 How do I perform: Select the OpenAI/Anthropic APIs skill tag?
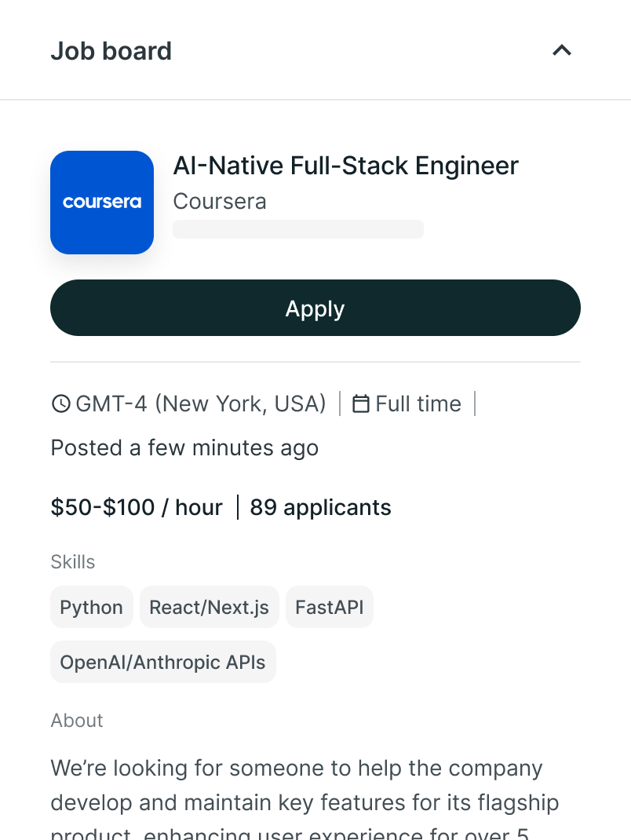tap(162, 662)
